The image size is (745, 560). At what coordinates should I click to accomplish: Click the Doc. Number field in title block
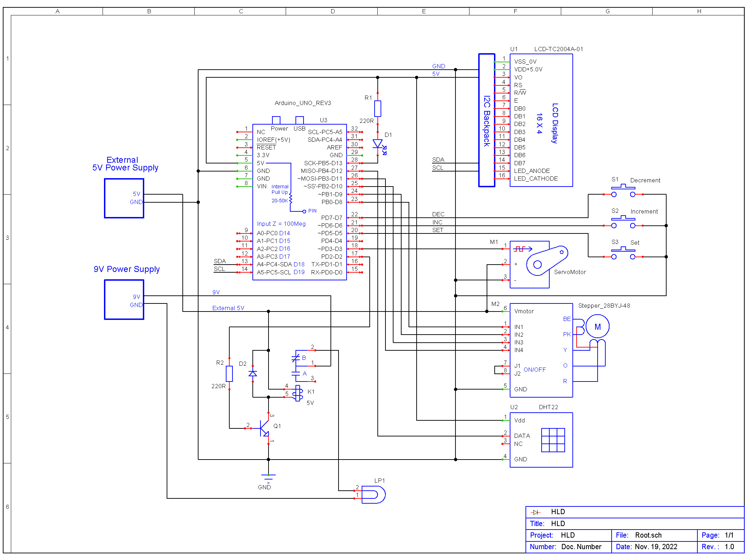[581, 546]
